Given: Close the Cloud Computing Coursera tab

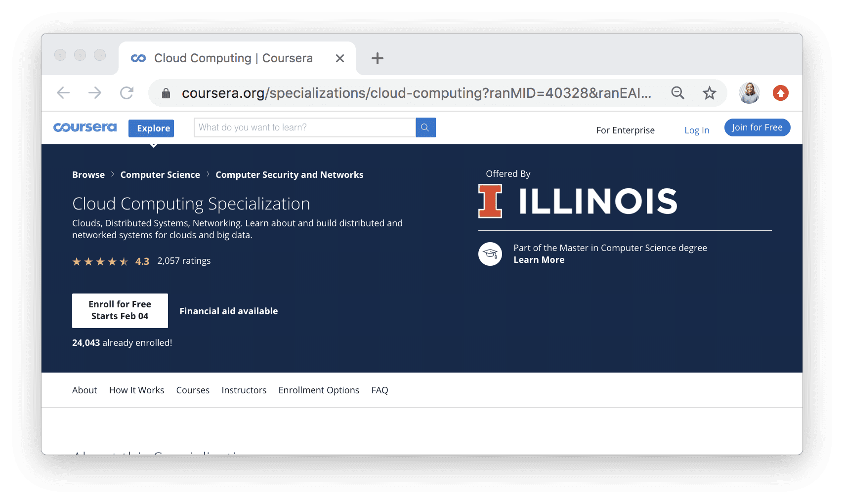Looking at the screenshot, I should pos(340,58).
